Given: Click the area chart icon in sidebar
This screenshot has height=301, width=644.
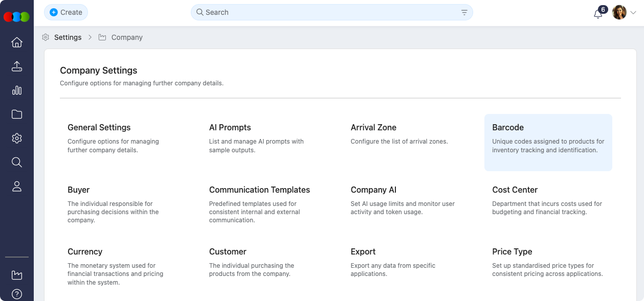Looking at the screenshot, I should click(17, 275).
